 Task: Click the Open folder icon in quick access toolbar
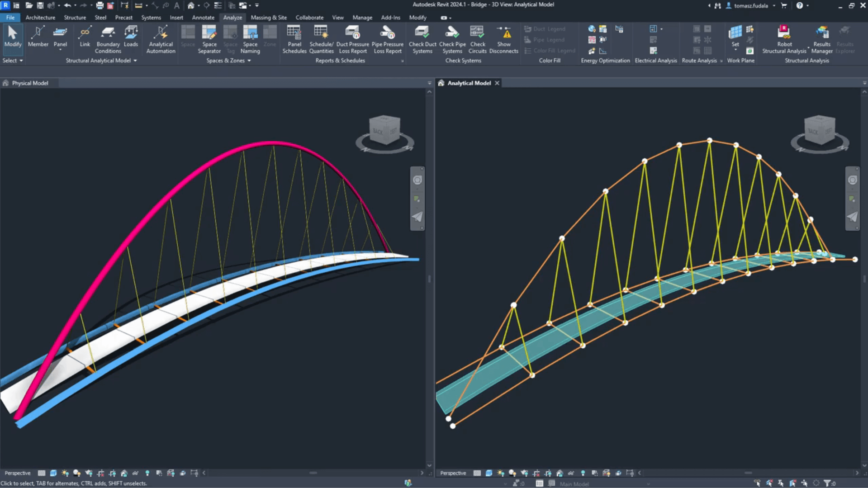[28, 5]
